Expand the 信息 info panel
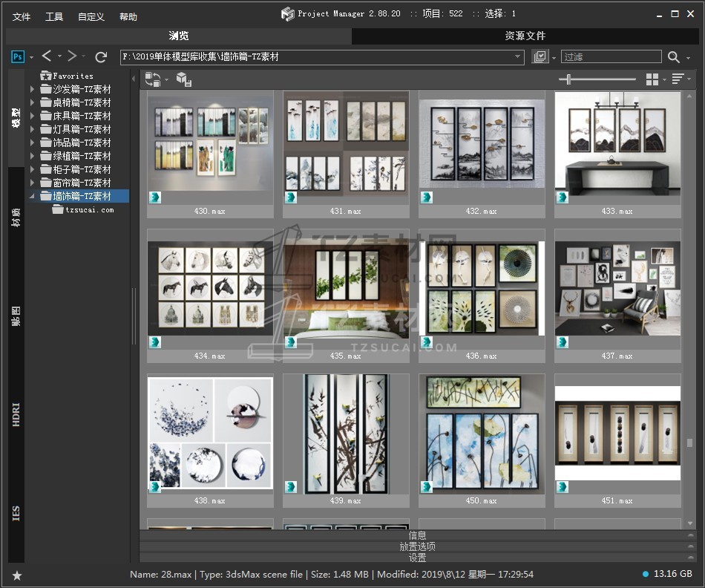Image resolution: width=705 pixels, height=588 pixels. pos(417,535)
